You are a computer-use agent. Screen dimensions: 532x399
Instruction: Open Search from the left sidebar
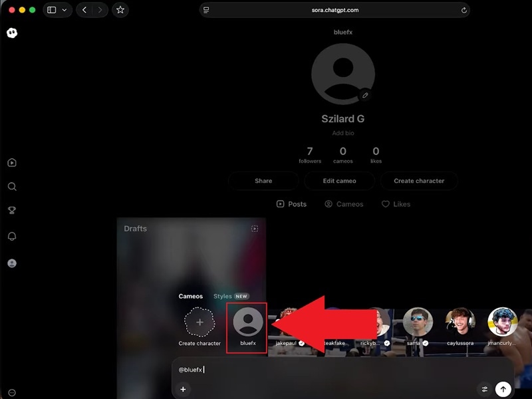[12, 187]
